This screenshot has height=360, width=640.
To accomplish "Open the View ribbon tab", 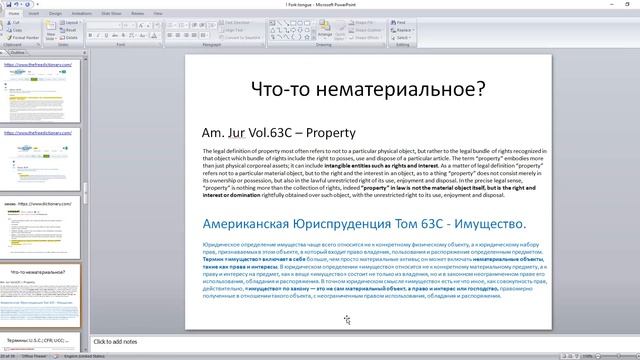I will pos(158,13).
